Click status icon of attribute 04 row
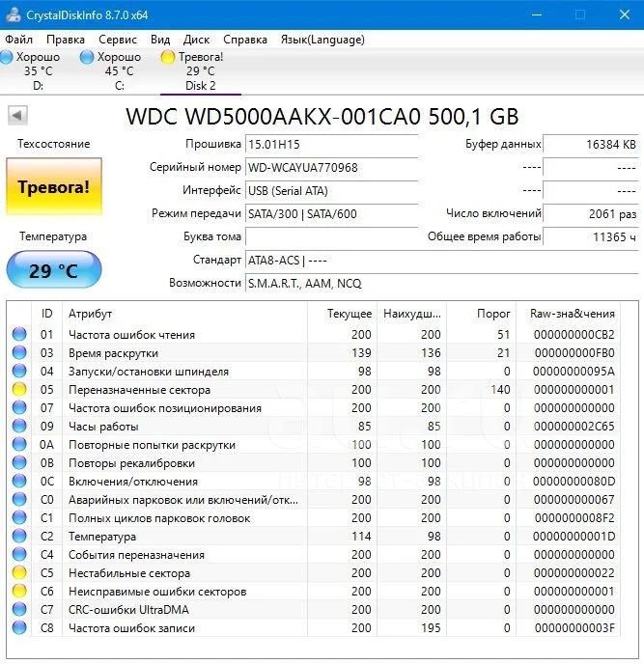 pos(19,371)
